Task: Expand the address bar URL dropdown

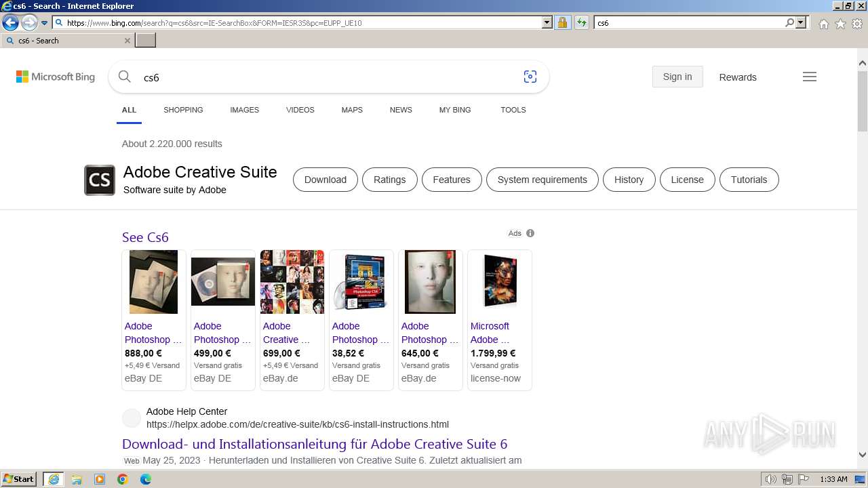Action: click(x=547, y=22)
